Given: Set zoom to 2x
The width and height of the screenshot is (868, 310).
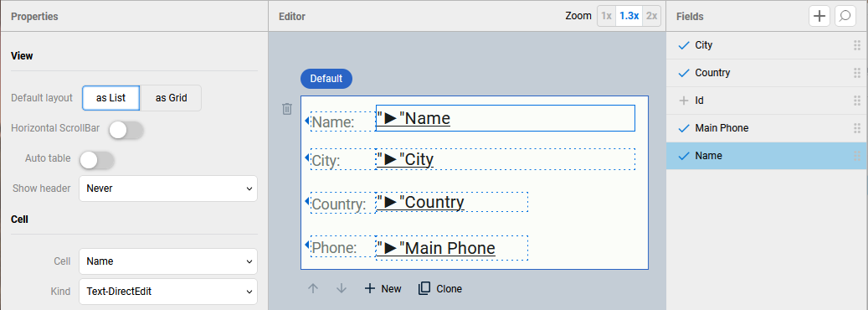Looking at the screenshot, I should (x=651, y=16).
